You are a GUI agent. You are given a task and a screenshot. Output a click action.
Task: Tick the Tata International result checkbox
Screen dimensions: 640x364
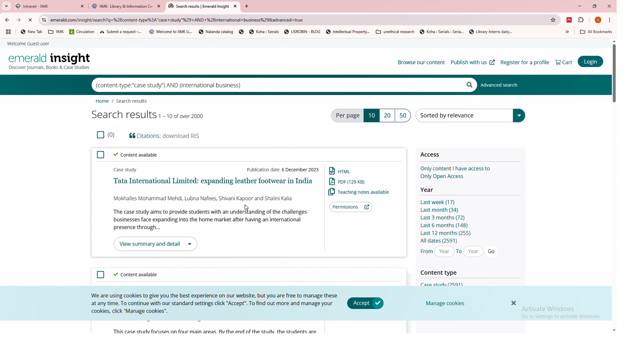pos(100,155)
